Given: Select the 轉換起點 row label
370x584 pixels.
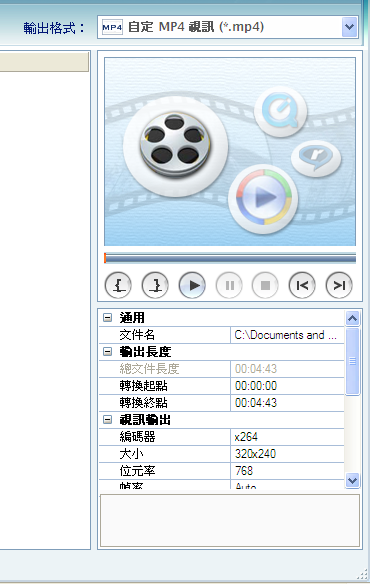Looking at the screenshot, I should click(143, 386).
